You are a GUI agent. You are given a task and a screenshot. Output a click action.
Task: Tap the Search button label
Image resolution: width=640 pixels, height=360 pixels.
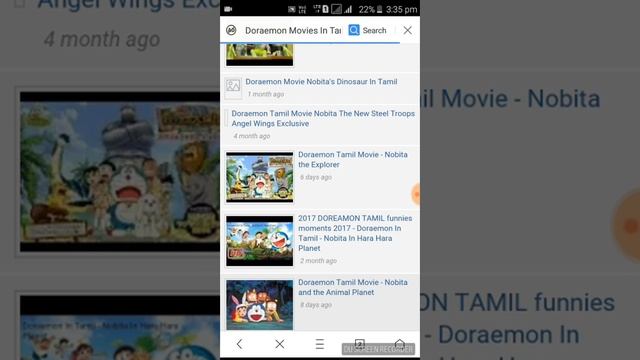pyautogui.click(x=374, y=31)
